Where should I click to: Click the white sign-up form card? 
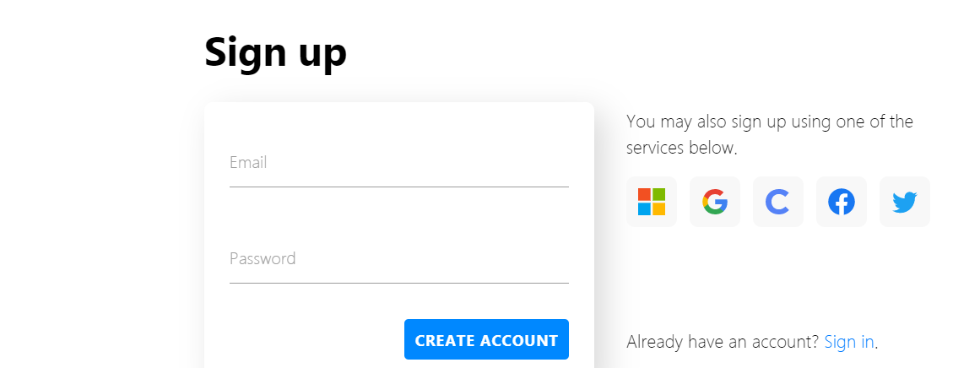398,235
